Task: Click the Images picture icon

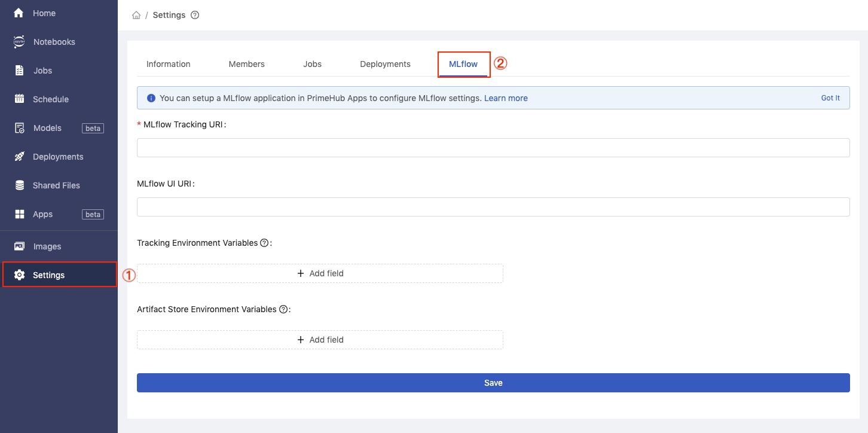Action: pyautogui.click(x=19, y=246)
